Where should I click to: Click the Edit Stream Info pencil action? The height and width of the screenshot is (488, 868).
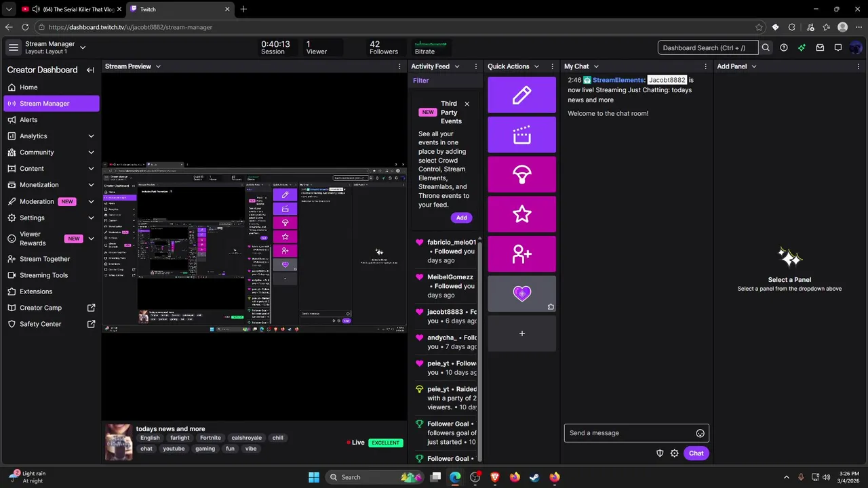pos(521,95)
